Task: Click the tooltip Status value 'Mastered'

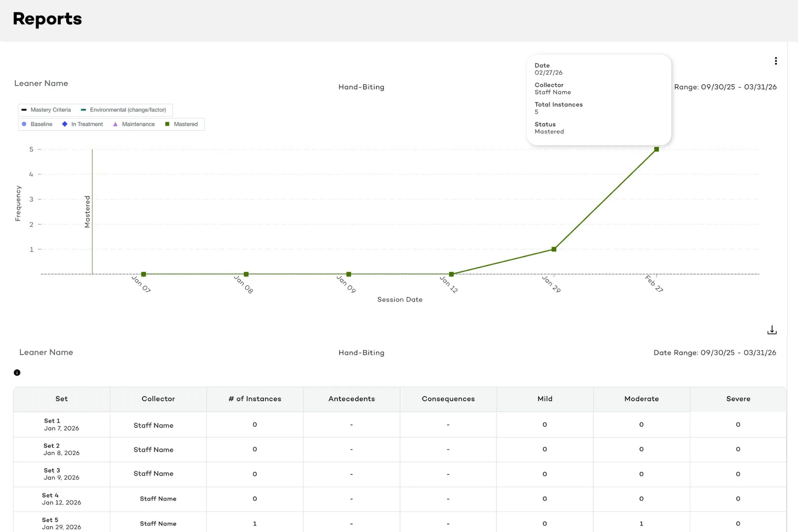Action: tap(549, 132)
